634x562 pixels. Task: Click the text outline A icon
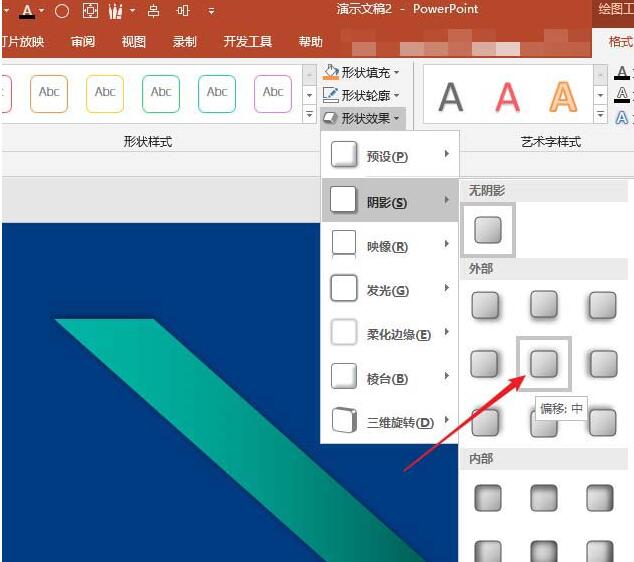(622, 95)
